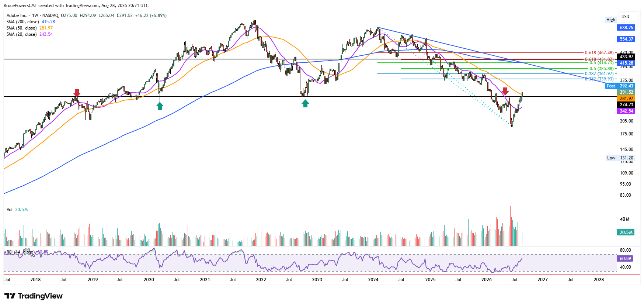The height and width of the screenshot is (307, 644).
Task: Click the purple 242.54 price label
Action: (x=626, y=111)
